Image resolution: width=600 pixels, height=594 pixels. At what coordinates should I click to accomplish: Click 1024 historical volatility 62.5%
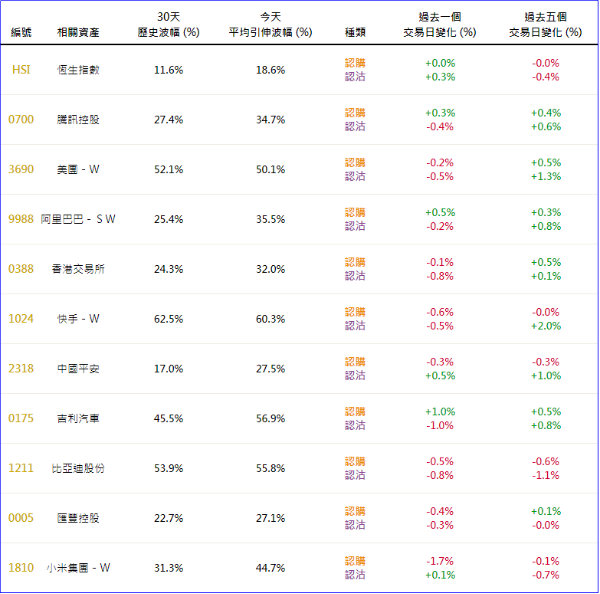coord(168,319)
